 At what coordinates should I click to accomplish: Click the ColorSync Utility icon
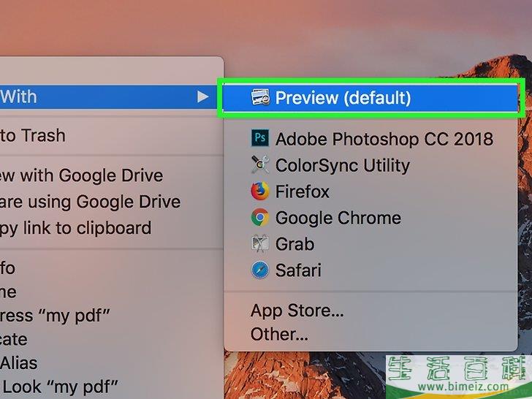pyautogui.click(x=260, y=164)
